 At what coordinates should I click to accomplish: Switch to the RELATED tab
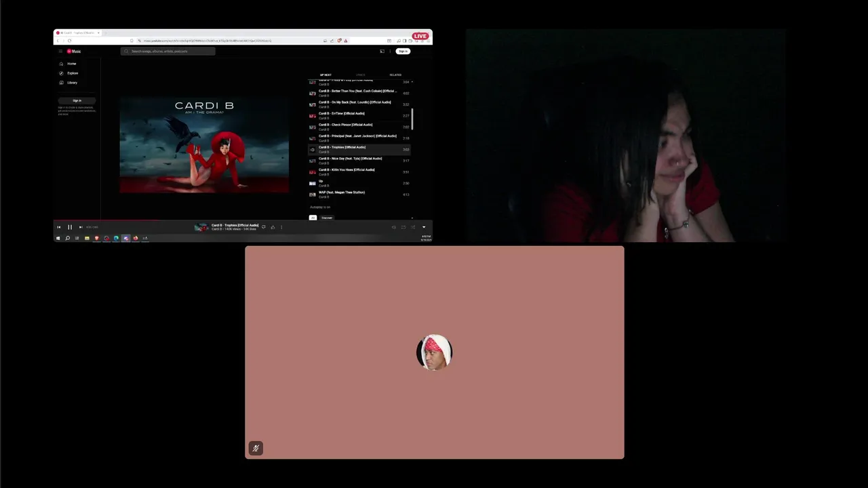point(395,75)
